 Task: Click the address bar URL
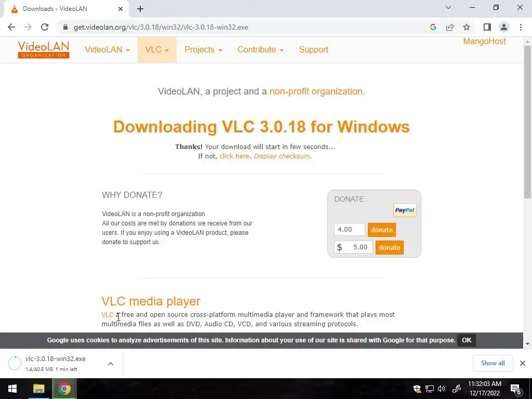click(x=161, y=27)
